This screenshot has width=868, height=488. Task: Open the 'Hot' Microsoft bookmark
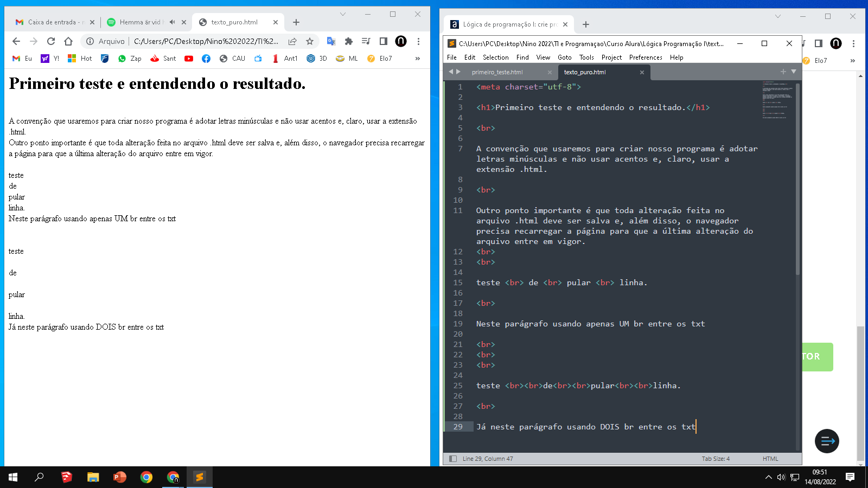point(80,59)
